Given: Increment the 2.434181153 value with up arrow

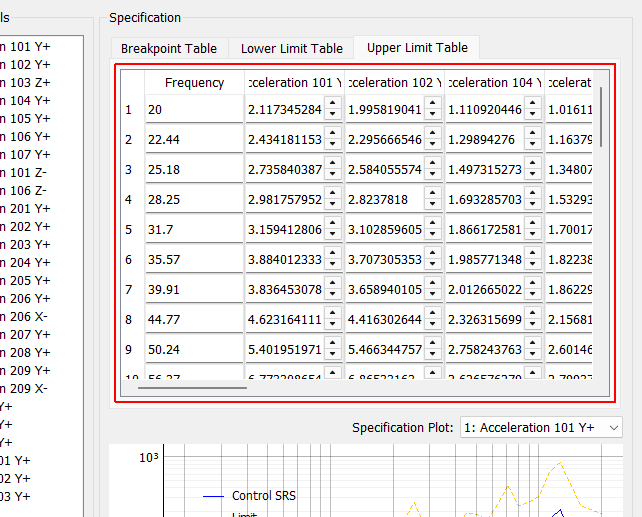Looking at the screenshot, I should point(333,133).
